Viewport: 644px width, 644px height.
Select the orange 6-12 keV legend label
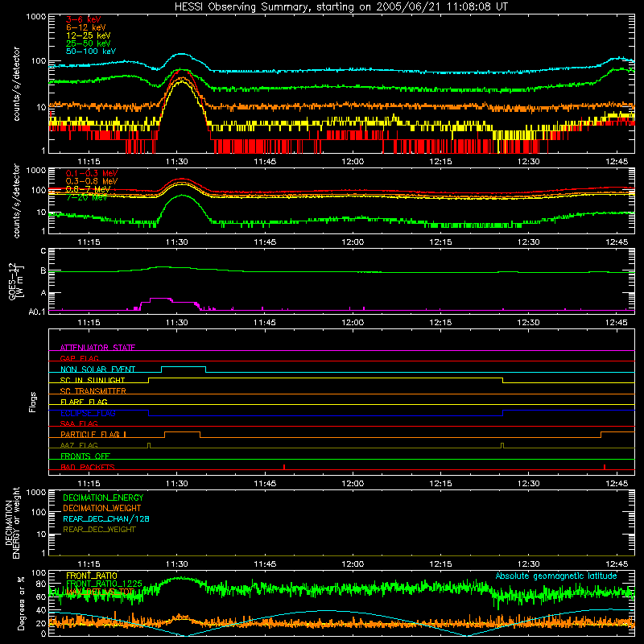tap(86, 27)
